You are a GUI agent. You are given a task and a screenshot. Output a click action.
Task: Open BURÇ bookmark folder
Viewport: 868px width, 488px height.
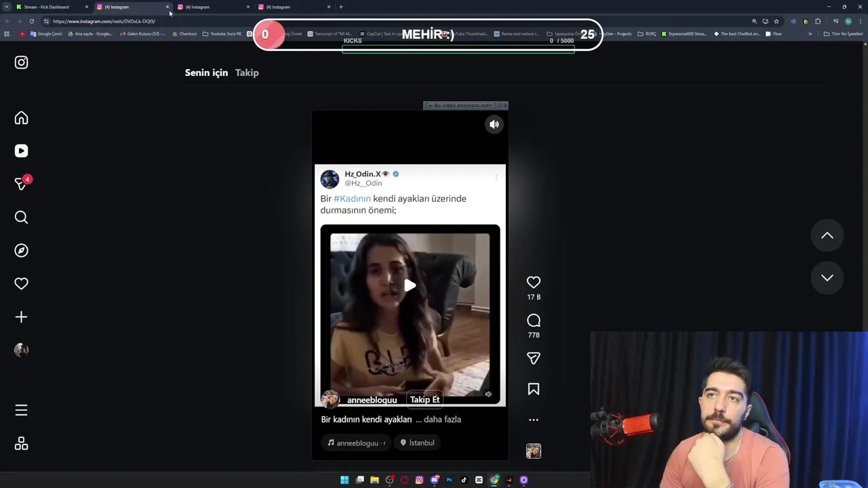pos(647,33)
